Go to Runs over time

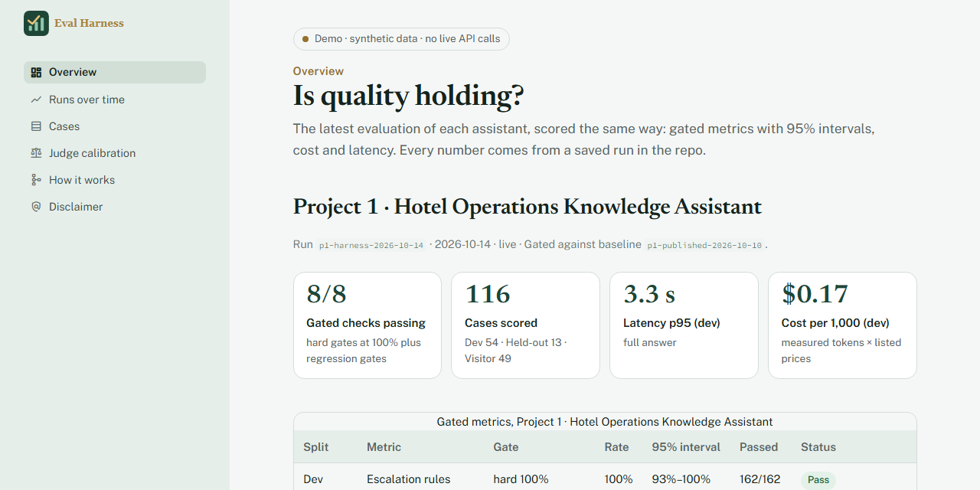click(115, 100)
